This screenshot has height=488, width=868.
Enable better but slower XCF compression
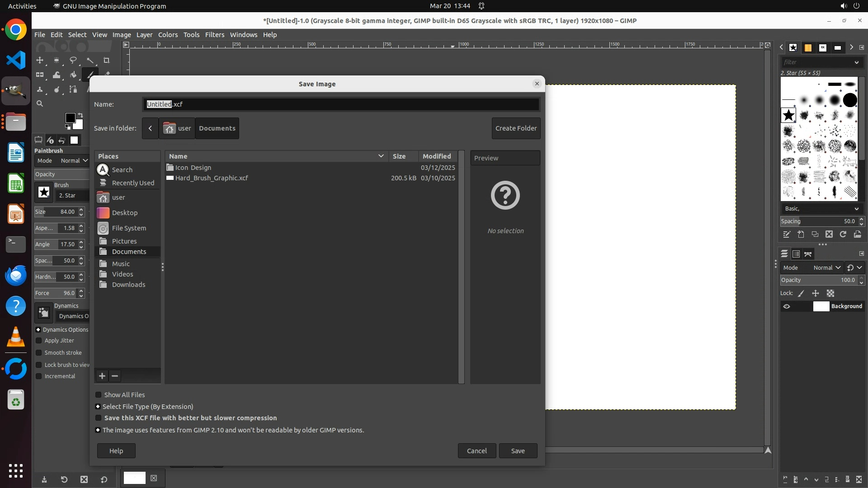click(x=99, y=418)
